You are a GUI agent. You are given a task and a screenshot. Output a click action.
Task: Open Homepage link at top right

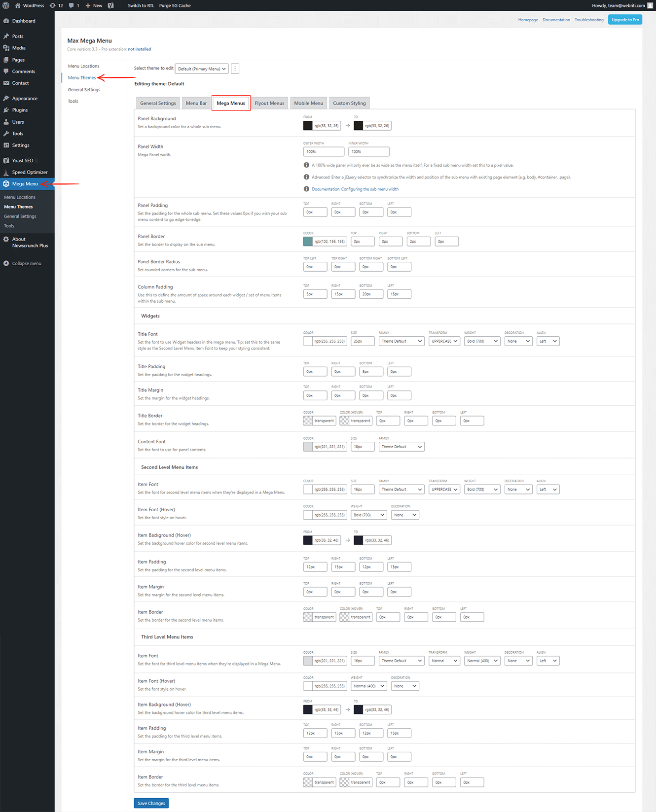coord(528,20)
